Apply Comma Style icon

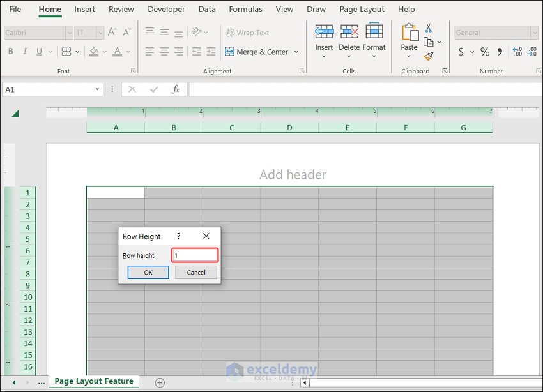coord(500,52)
